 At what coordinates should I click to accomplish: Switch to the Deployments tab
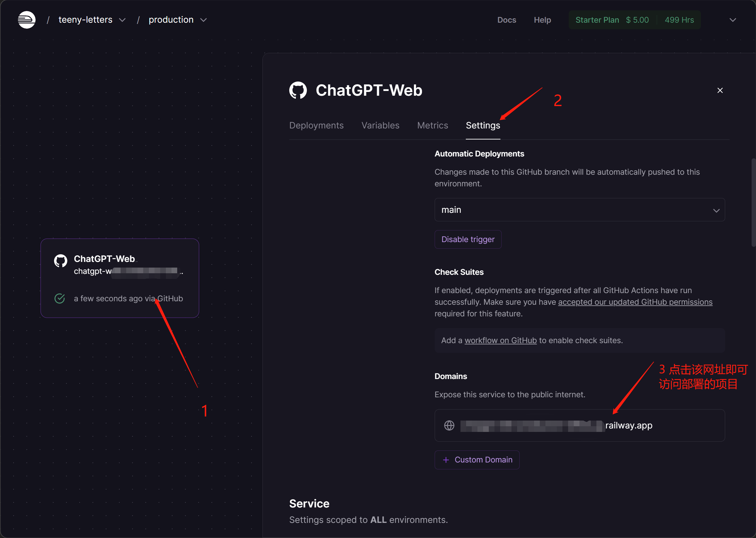pos(316,125)
